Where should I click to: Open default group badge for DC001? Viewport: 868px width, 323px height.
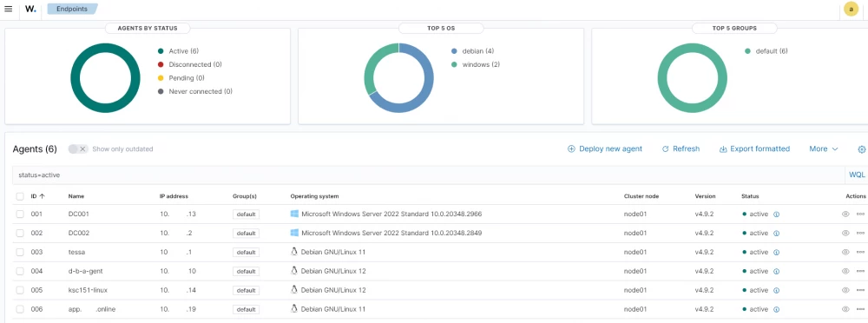tap(246, 214)
